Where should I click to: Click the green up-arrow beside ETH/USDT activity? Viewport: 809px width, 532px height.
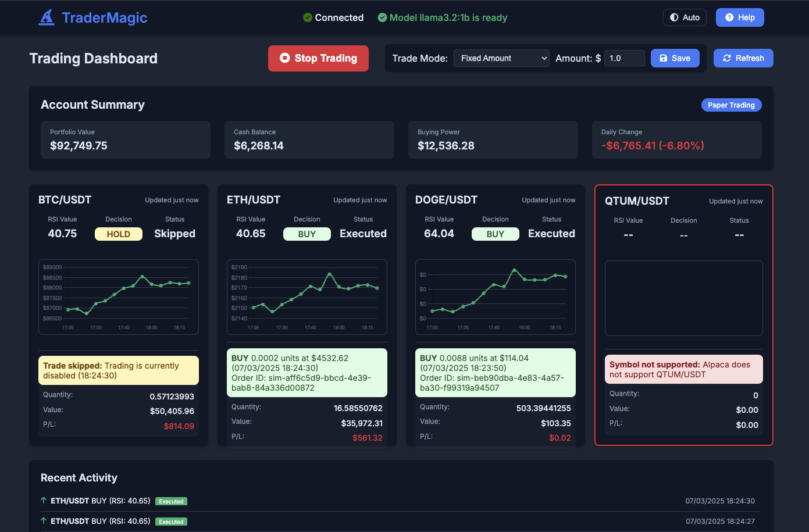pos(42,501)
